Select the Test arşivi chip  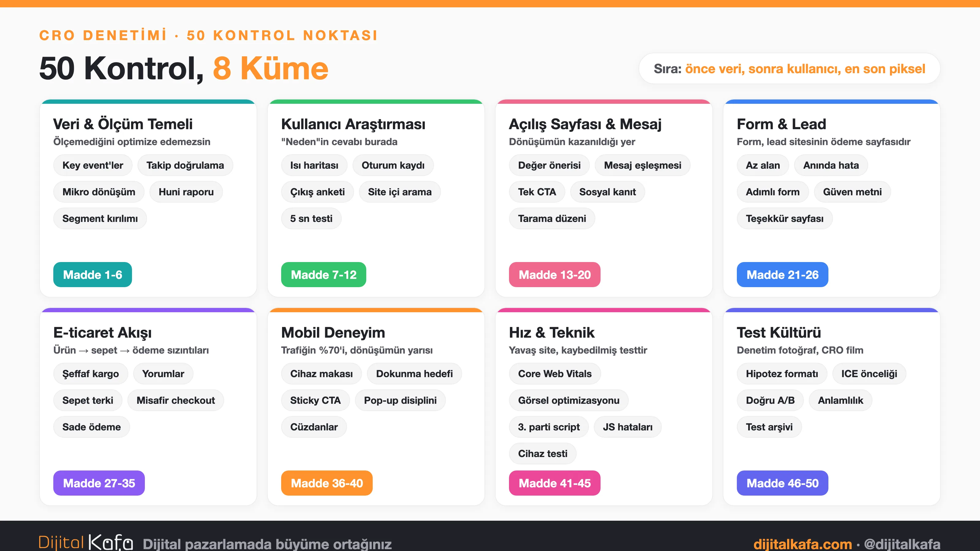pyautogui.click(x=769, y=427)
